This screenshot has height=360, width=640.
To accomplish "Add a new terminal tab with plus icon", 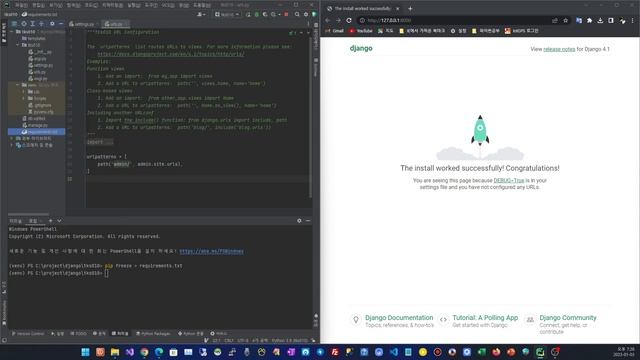I will pyautogui.click(x=51, y=221).
